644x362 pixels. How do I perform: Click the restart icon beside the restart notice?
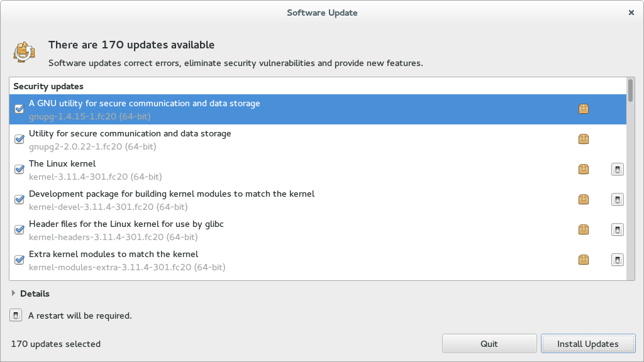tap(16, 315)
